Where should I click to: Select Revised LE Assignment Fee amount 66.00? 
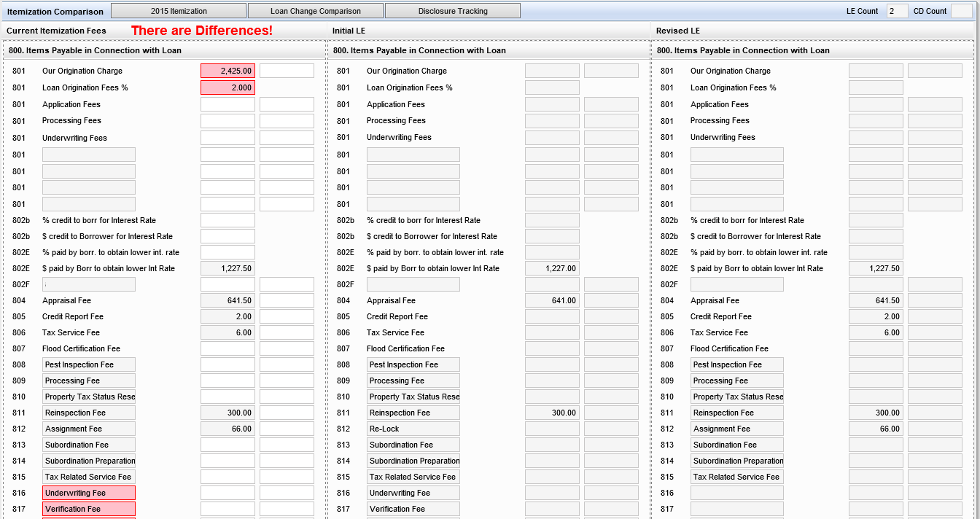click(876, 429)
